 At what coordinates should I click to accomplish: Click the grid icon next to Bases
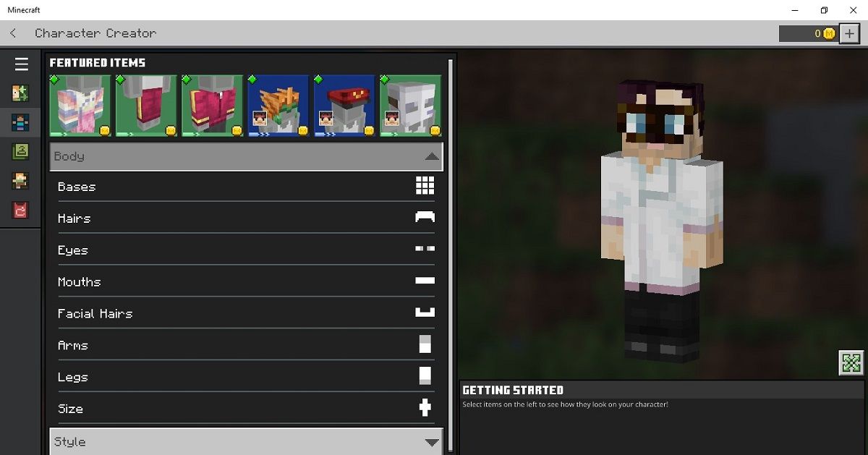click(x=425, y=186)
